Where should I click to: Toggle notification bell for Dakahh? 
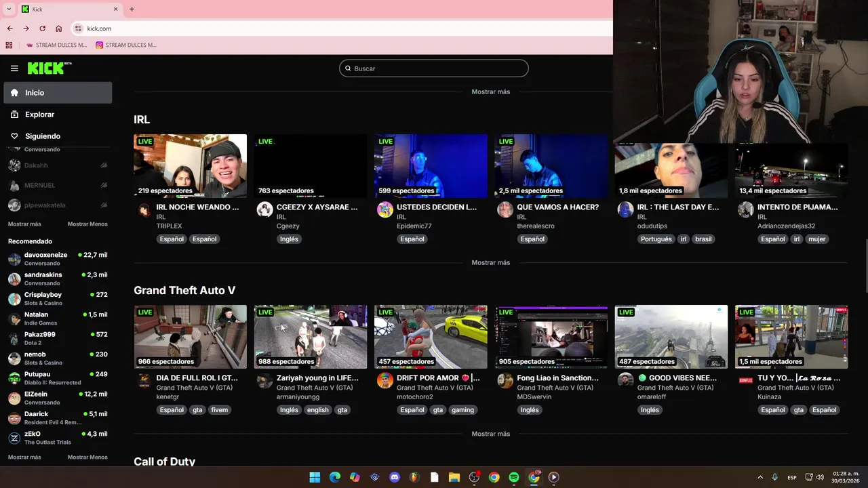pos(104,165)
